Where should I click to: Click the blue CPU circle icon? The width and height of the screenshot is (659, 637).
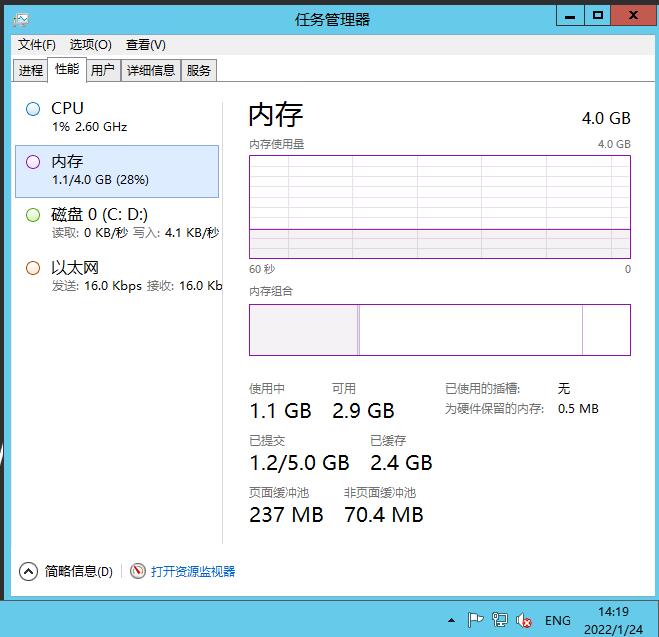33,109
